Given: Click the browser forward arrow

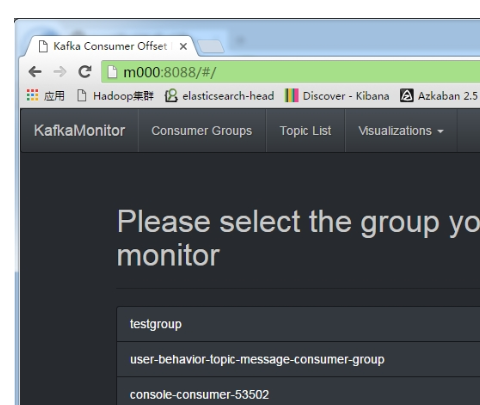Looking at the screenshot, I should pos(60,72).
